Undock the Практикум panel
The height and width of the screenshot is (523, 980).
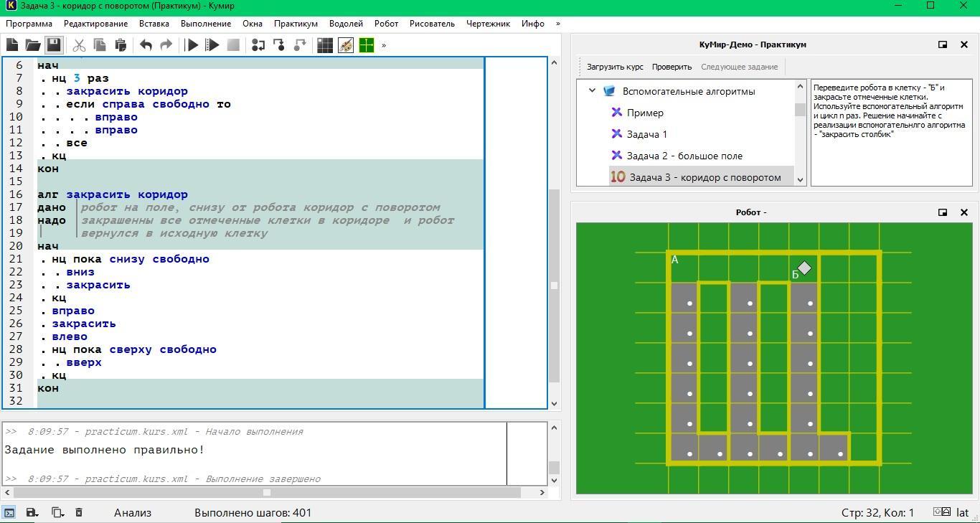coord(943,44)
